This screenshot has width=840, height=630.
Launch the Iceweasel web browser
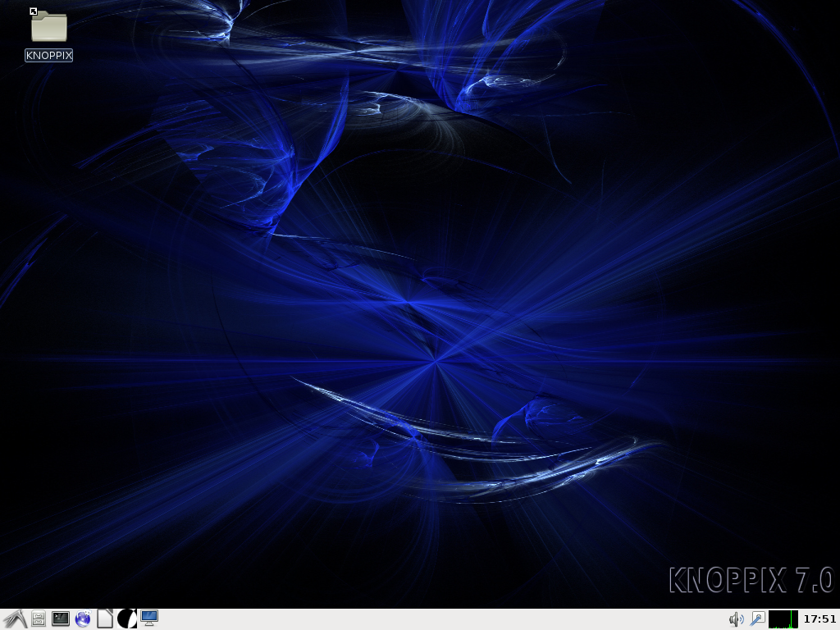click(83, 619)
